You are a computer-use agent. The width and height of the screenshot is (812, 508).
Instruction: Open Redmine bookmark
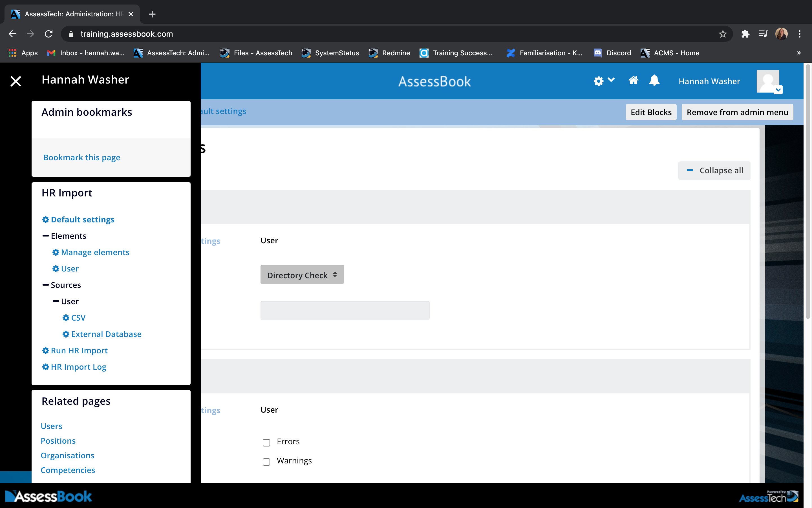(389, 53)
